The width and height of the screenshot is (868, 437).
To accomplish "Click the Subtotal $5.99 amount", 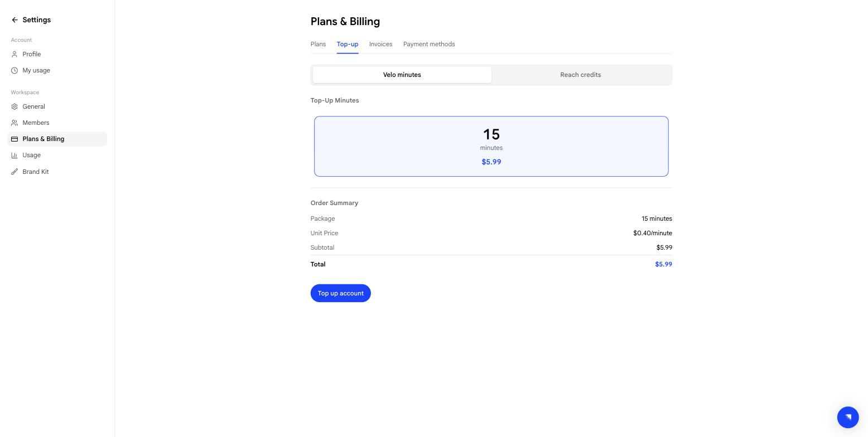I will pyautogui.click(x=664, y=247).
